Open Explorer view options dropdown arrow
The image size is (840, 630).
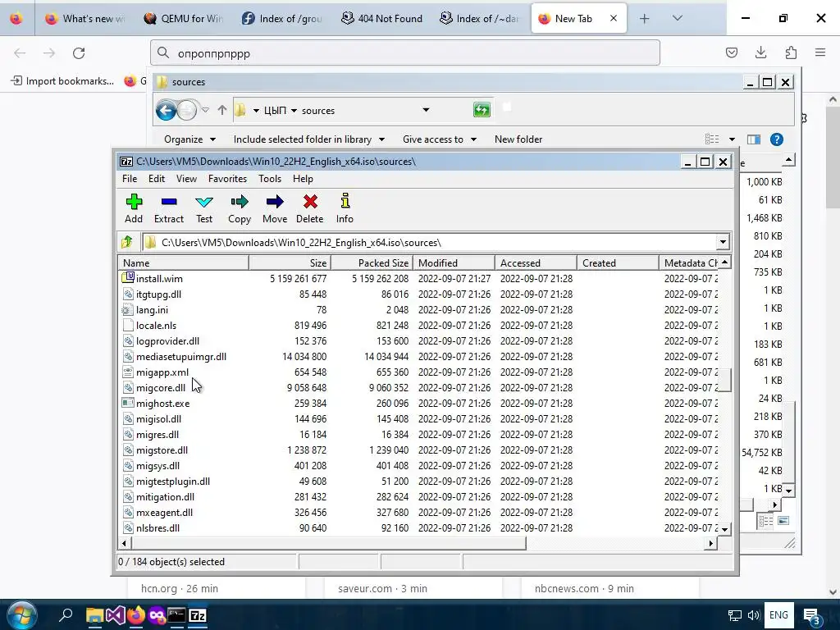click(x=732, y=139)
